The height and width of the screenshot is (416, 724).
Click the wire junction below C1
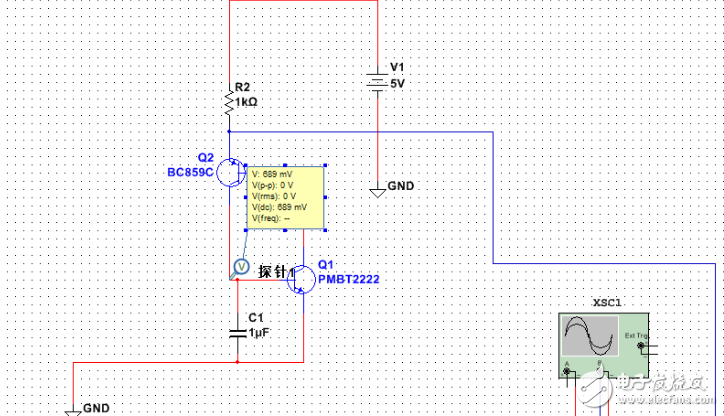(x=237, y=362)
